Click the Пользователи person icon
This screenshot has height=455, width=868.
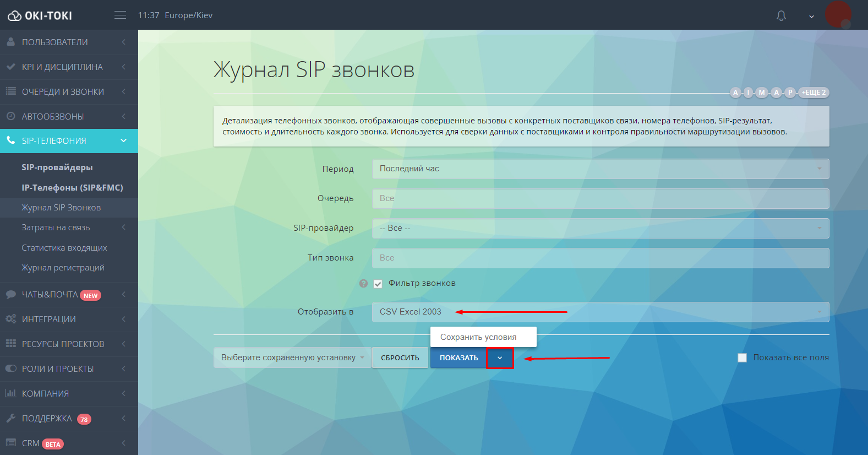point(10,42)
